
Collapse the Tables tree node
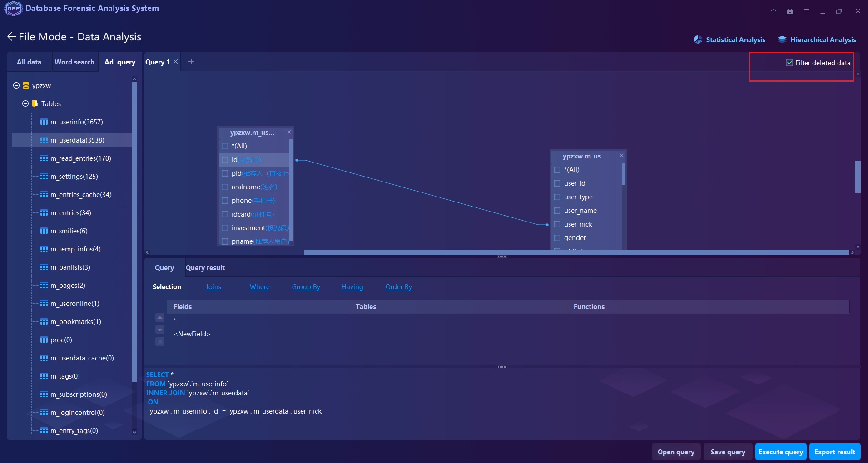pyautogui.click(x=25, y=103)
